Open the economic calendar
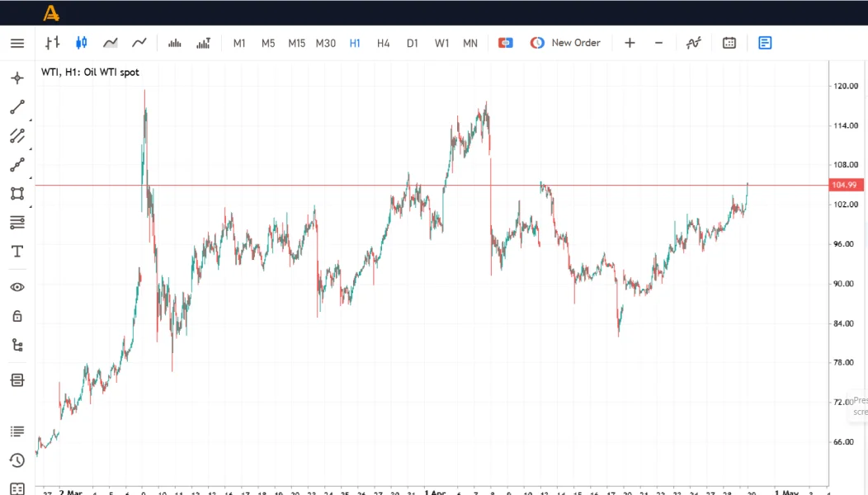The image size is (868, 495). click(x=729, y=43)
